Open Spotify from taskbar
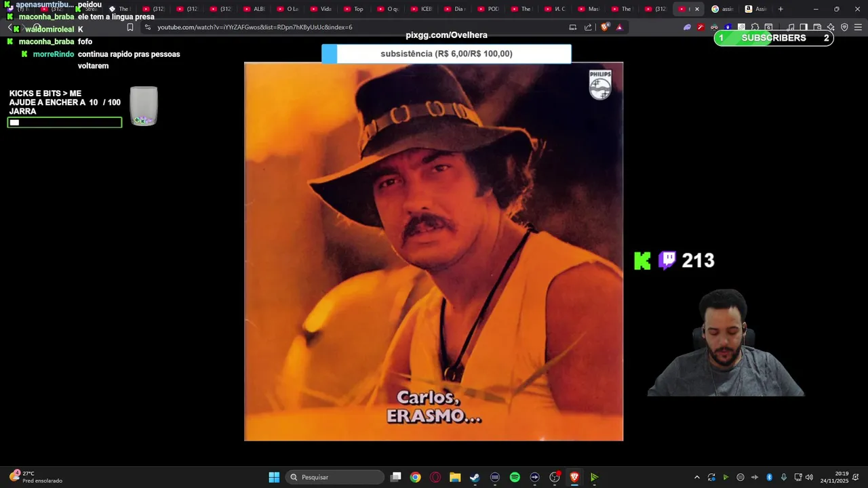 coord(515,477)
